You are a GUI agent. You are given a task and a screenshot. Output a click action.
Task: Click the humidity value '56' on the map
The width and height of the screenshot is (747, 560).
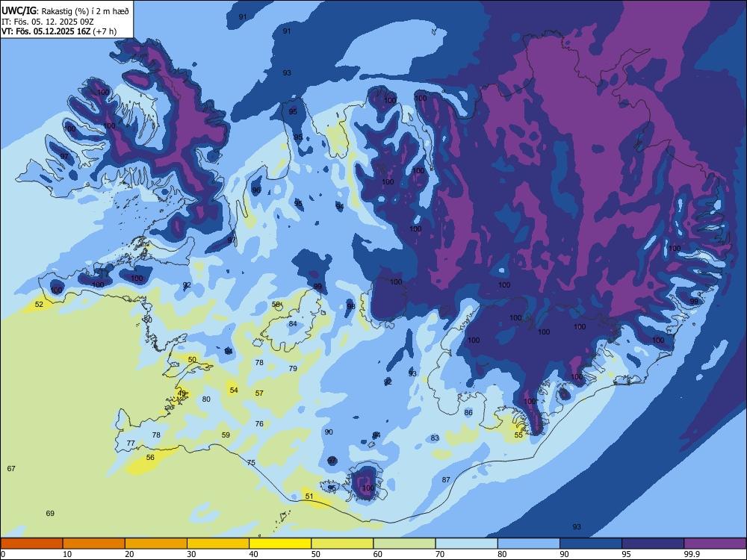point(151,457)
